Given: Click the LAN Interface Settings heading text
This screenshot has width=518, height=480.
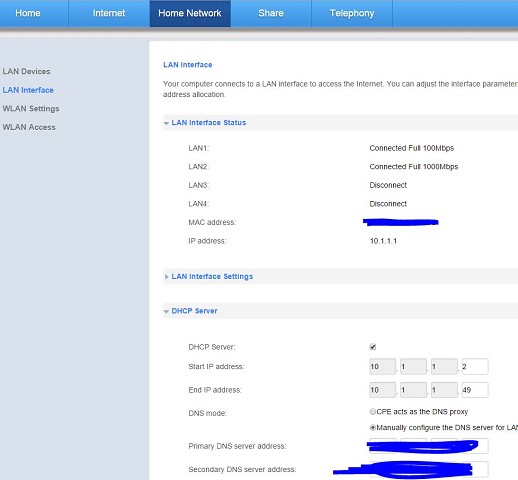Looking at the screenshot, I should [x=212, y=277].
